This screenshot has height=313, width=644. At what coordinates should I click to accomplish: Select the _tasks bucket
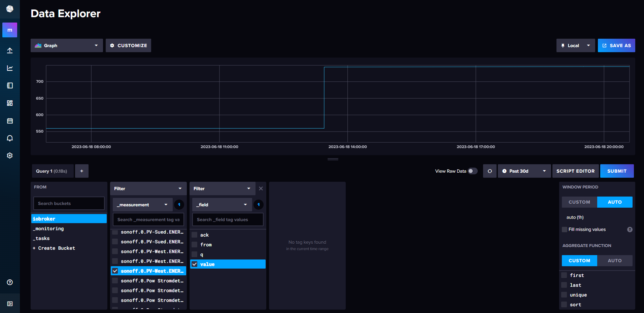point(69,238)
